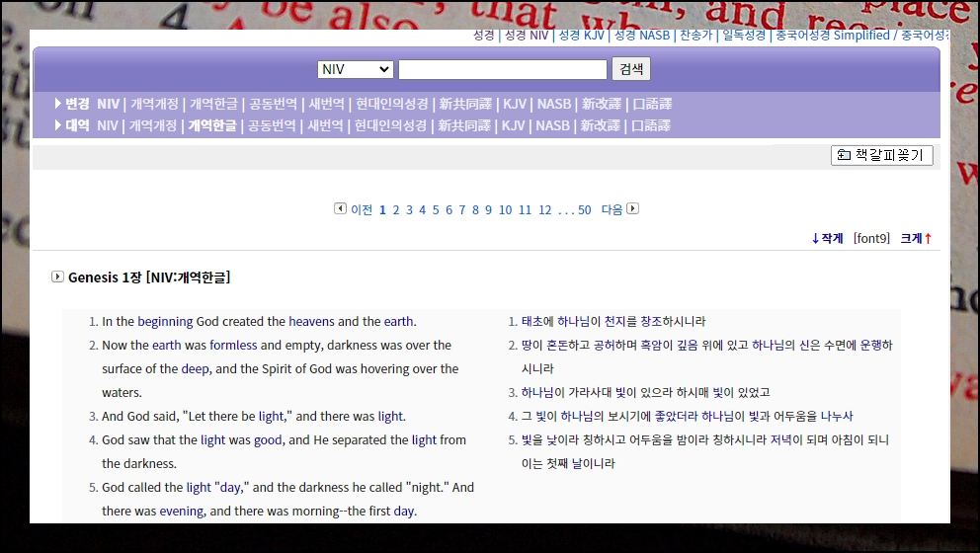Click Korean word 나누사 in verse 4
The height and width of the screenshot is (553, 980).
(x=837, y=417)
